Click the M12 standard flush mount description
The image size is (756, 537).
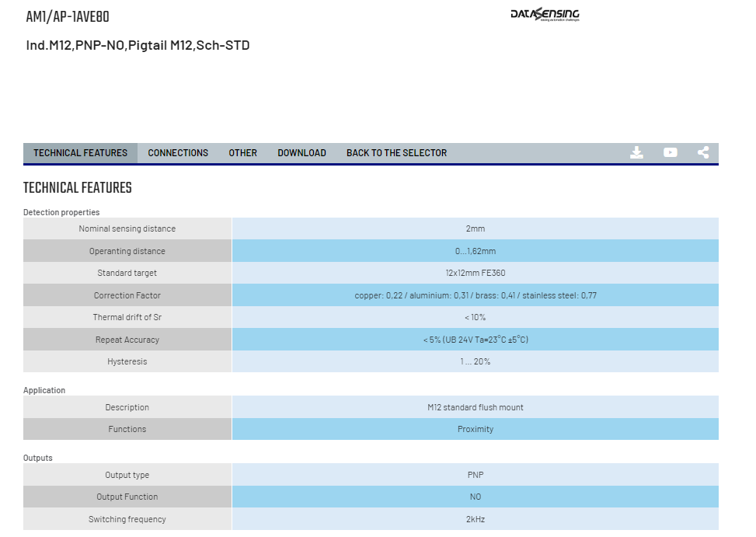[x=476, y=407]
